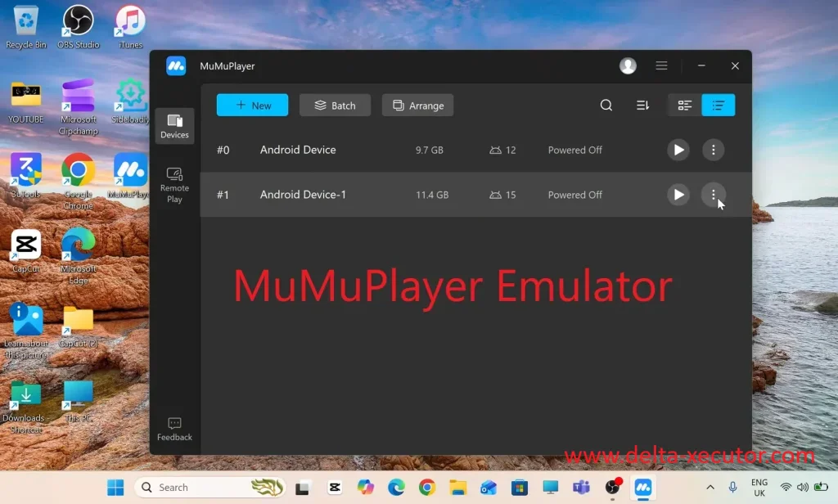The width and height of the screenshot is (838, 504).
Task: Open Task View from the taskbar
Action: (x=303, y=488)
